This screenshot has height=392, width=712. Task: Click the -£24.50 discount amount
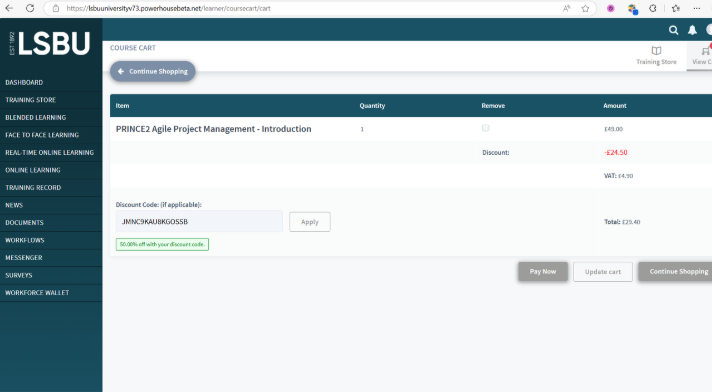(x=616, y=153)
